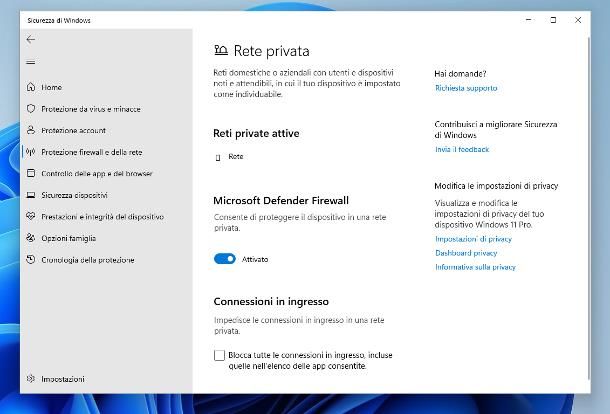Click the virus protection shield icon
The height and width of the screenshot is (414, 610).
coord(31,109)
